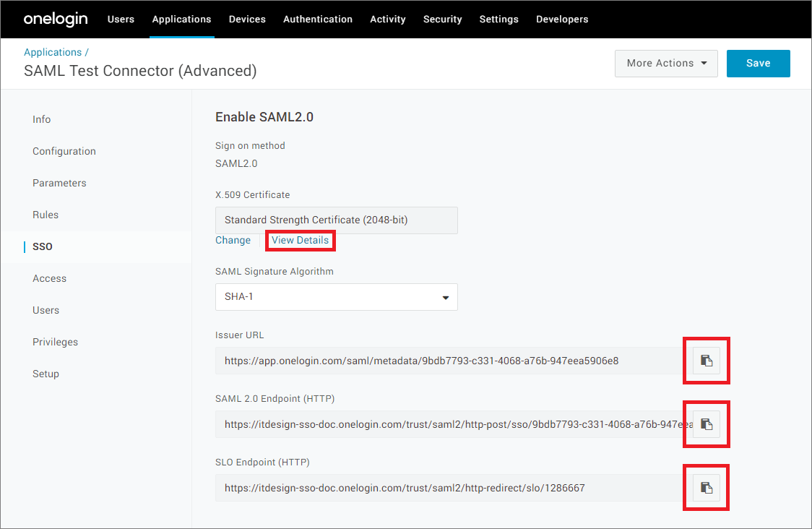Switch to the Configuration tab
This screenshot has width=812, height=529.
(x=64, y=152)
